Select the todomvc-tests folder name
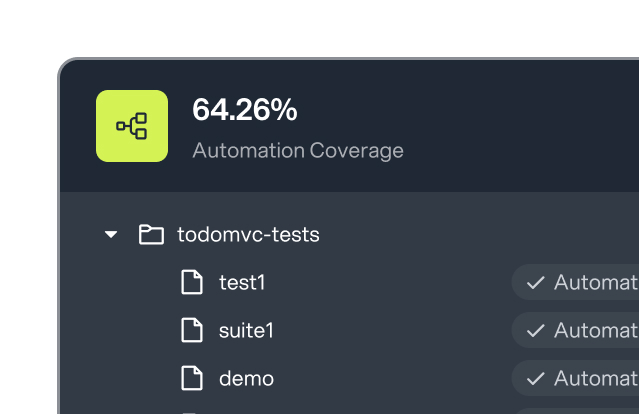Viewport: 639px width, 414px height. tap(248, 235)
